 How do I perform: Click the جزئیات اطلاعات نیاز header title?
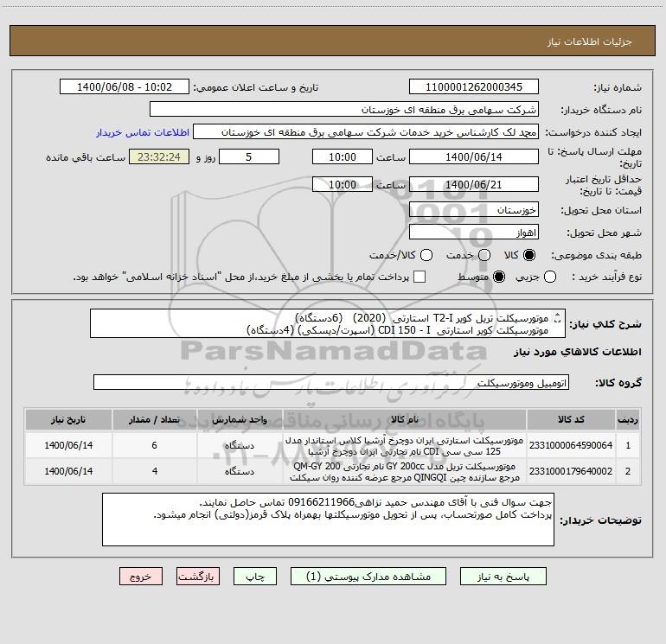tap(590, 41)
